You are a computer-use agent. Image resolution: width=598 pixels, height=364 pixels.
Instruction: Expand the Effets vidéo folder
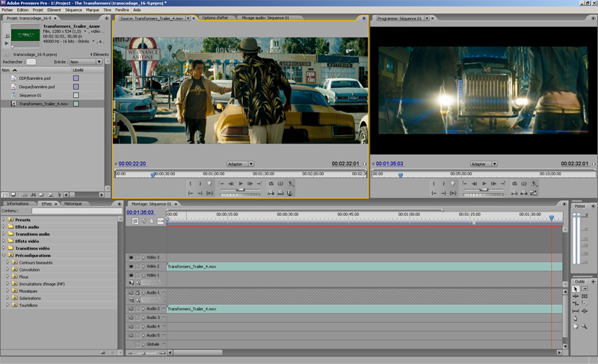coord(4,241)
